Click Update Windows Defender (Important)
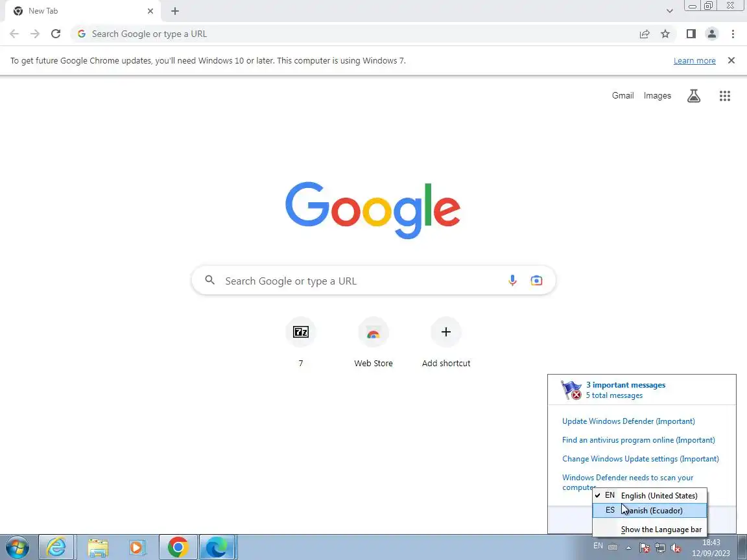This screenshot has height=560, width=747. pos(628,421)
